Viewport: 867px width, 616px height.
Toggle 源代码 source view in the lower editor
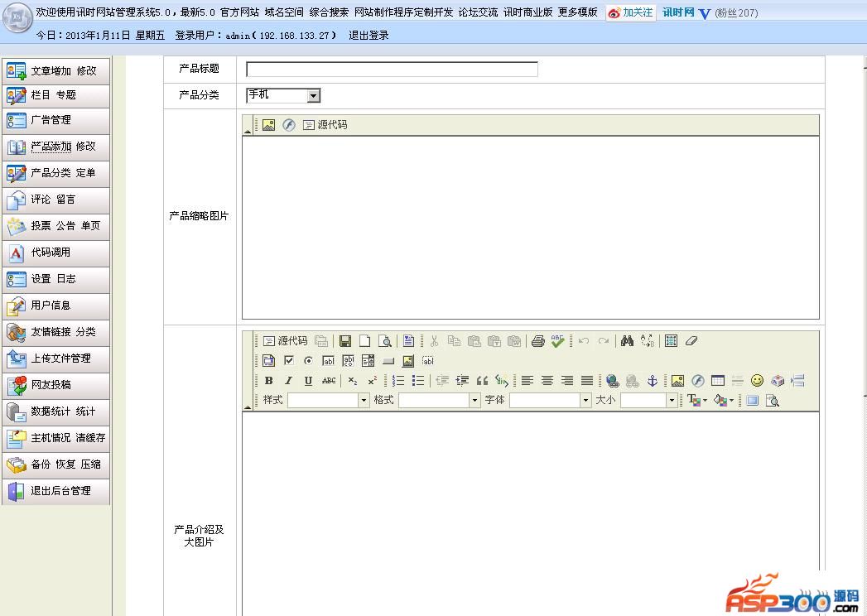click(x=285, y=341)
